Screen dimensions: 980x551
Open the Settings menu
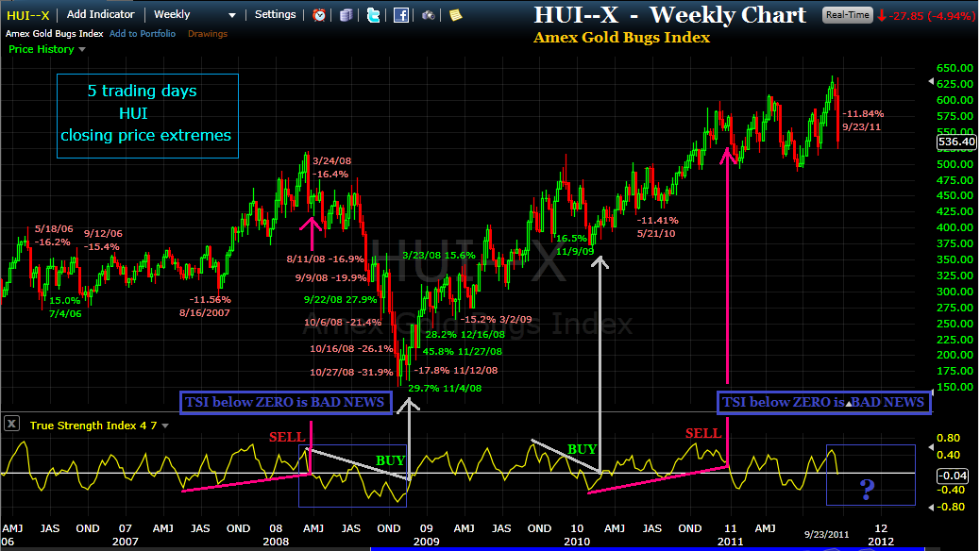(275, 14)
